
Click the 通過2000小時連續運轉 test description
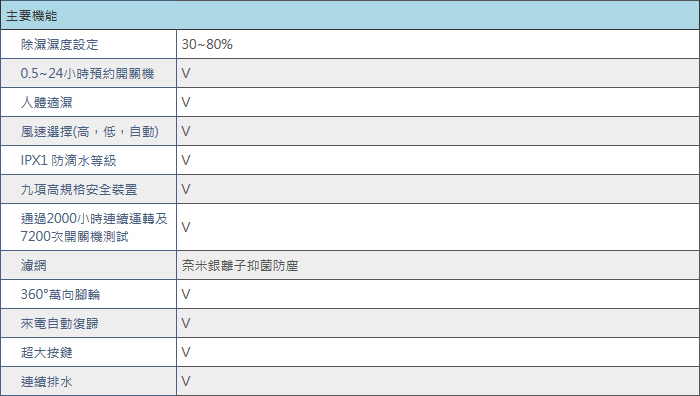click(x=94, y=227)
